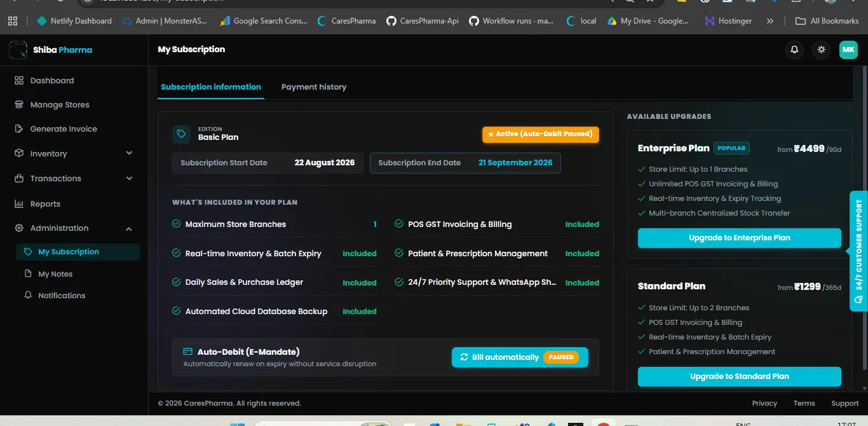Switch to the Payment history tab
Screen dimensions: 868x426
click(x=314, y=87)
